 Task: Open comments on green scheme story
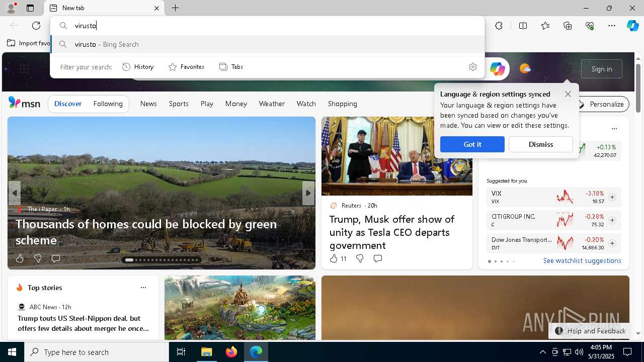[56, 258]
